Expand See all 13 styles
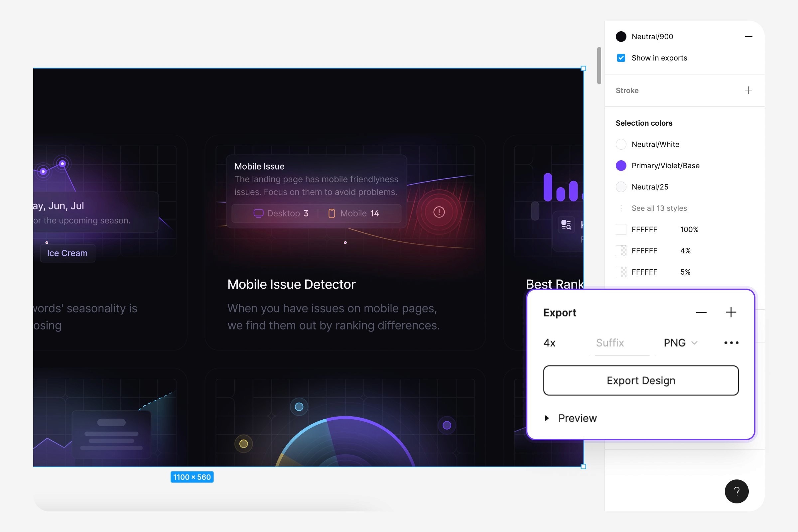Screen dimensions: 798x532 (x=659, y=208)
